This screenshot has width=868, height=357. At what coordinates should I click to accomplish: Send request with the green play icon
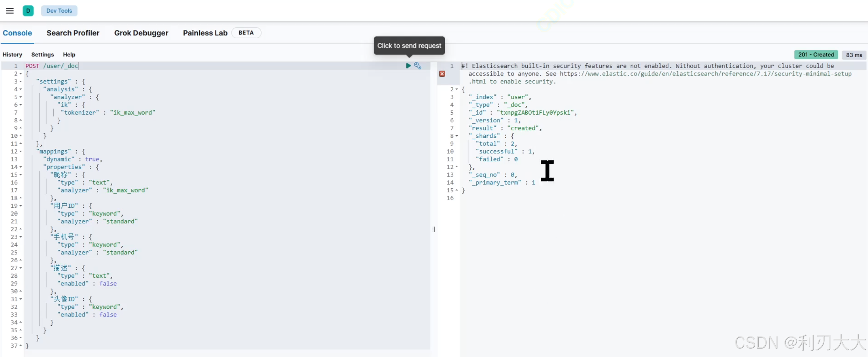[x=408, y=66]
